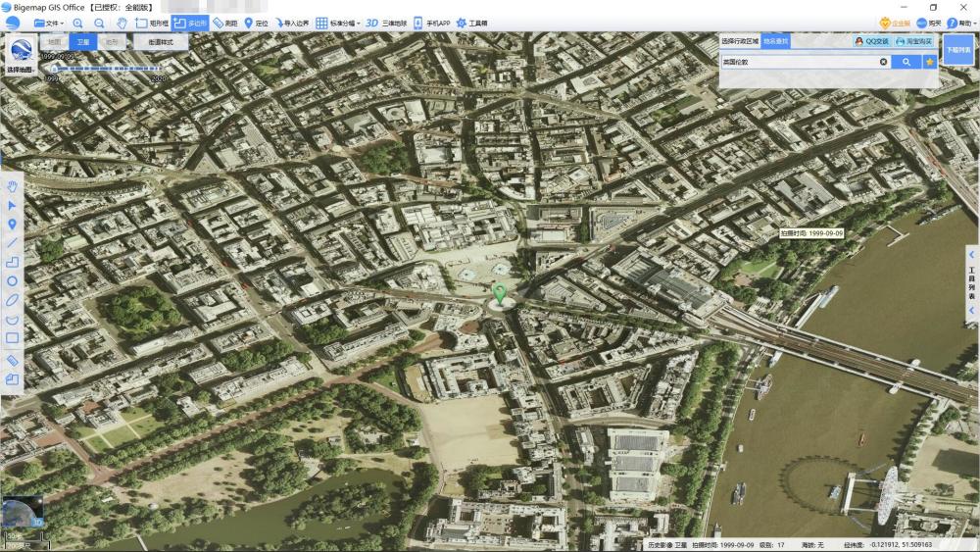
Task: Click the 导入边界 import boundary button
Action: (x=292, y=24)
